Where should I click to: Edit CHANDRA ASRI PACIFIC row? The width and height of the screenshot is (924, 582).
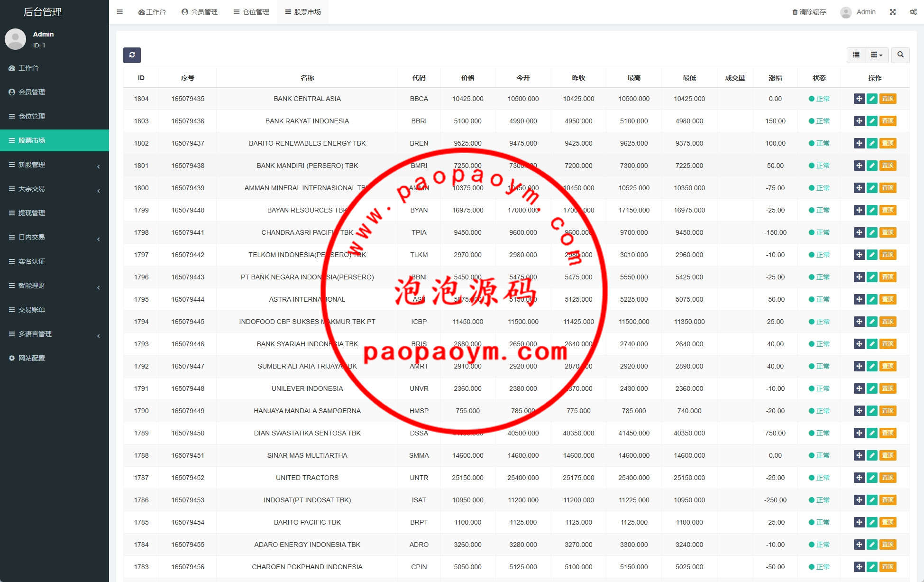point(872,232)
